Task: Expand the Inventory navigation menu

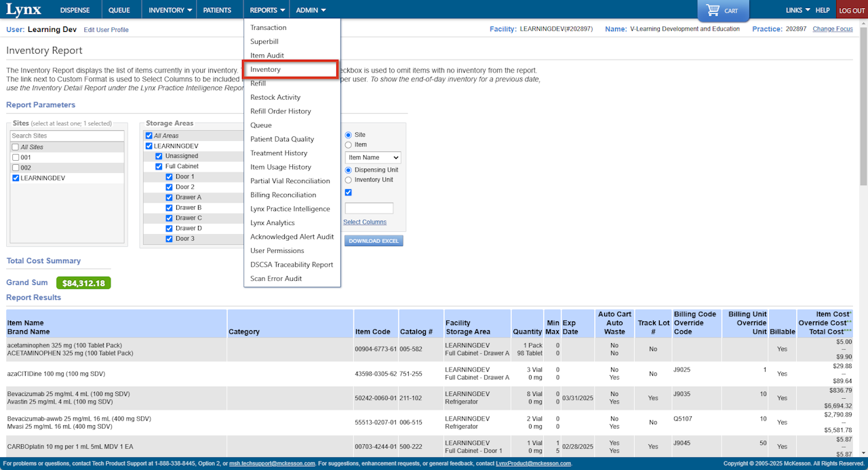Action: coord(170,10)
